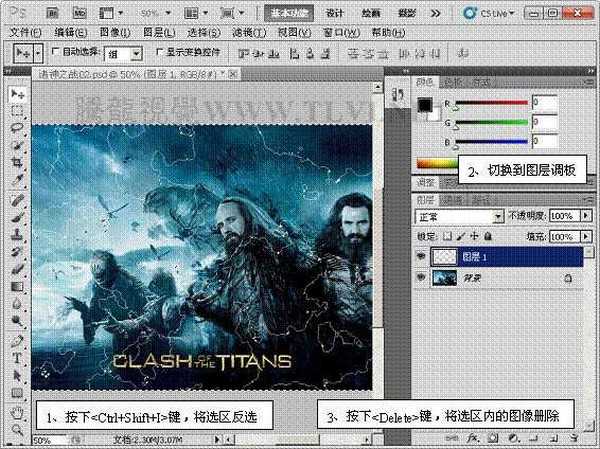Select the Crop tool
The image size is (600, 449).
(x=17, y=161)
